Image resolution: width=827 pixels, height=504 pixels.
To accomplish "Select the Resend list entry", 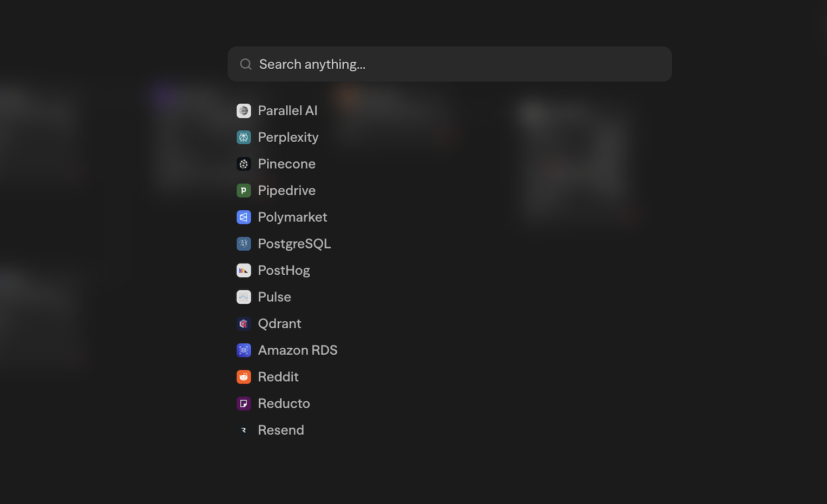I will click(x=281, y=429).
